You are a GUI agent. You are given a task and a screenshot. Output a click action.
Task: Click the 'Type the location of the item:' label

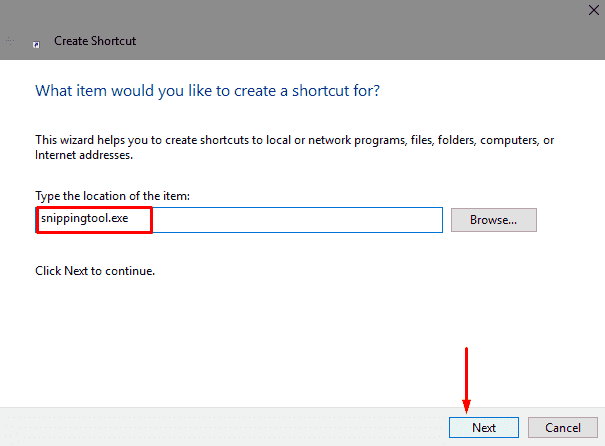112,196
